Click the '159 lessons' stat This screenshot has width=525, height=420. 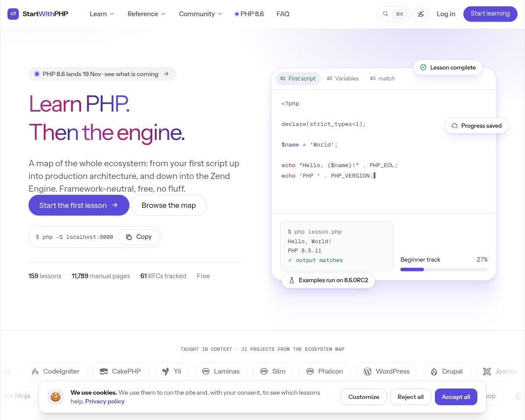tap(45, 276)
